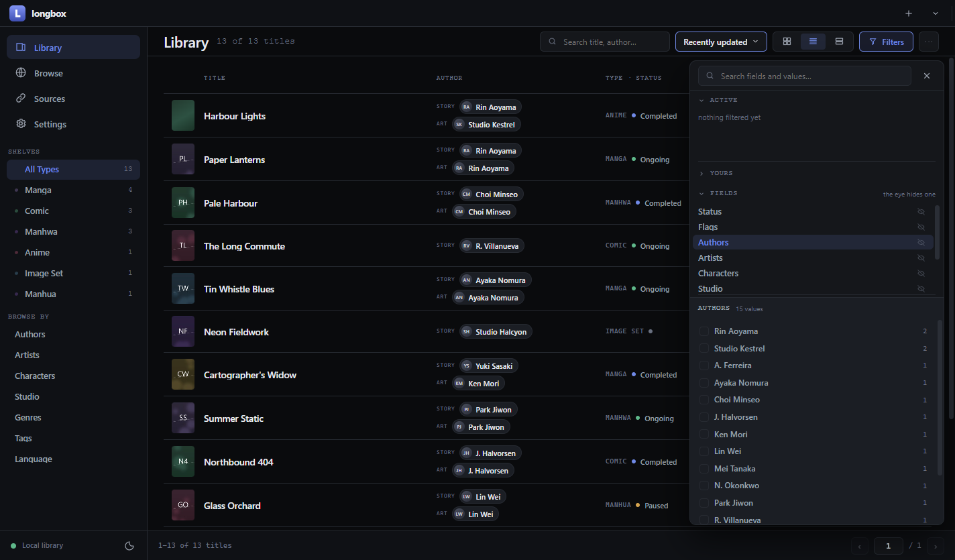
Task: Go to Sources in the sidebar
Action: (73, 99)
